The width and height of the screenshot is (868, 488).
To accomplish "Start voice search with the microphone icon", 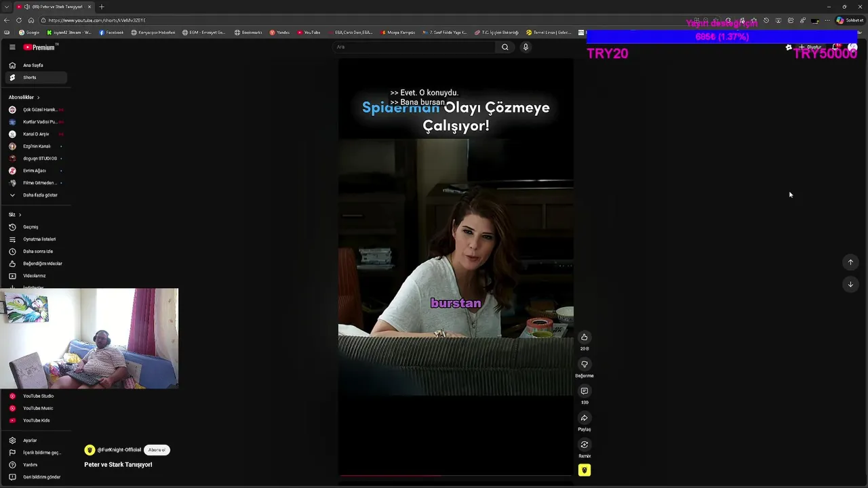I will 526,47.
